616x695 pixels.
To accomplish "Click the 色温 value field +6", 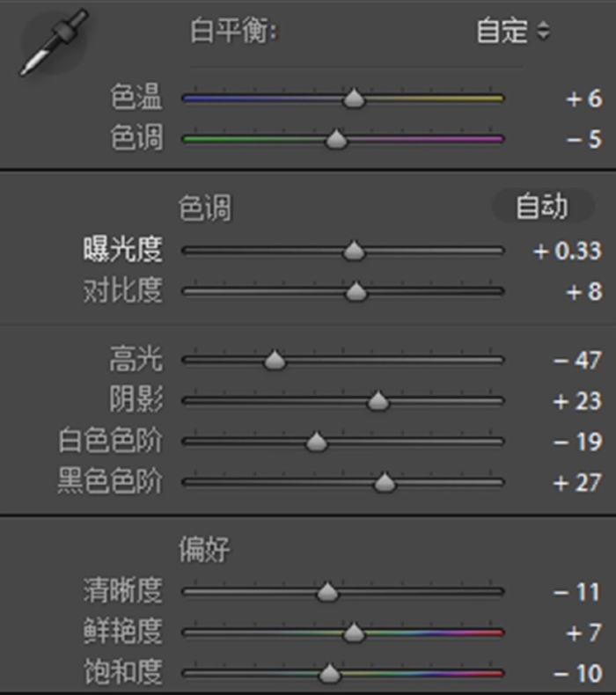I will [x=584, y=99].
